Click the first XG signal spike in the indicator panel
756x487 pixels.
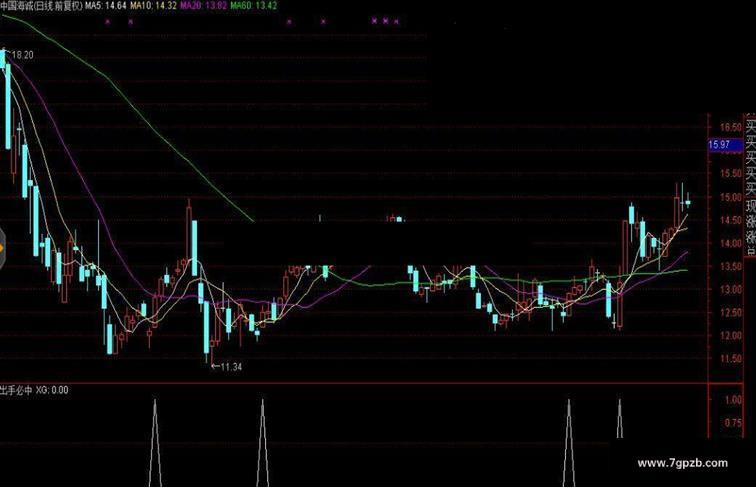pyautogui.click(x=155, y=443)
